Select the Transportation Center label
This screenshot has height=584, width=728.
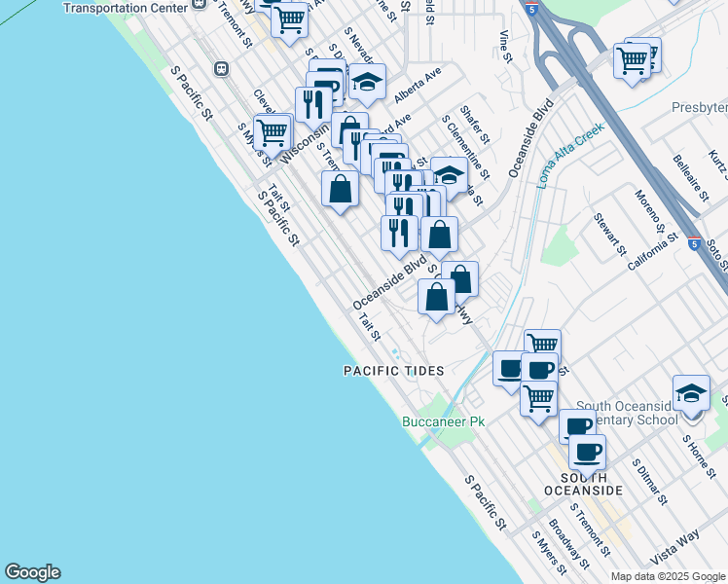[x=125, y=7]
